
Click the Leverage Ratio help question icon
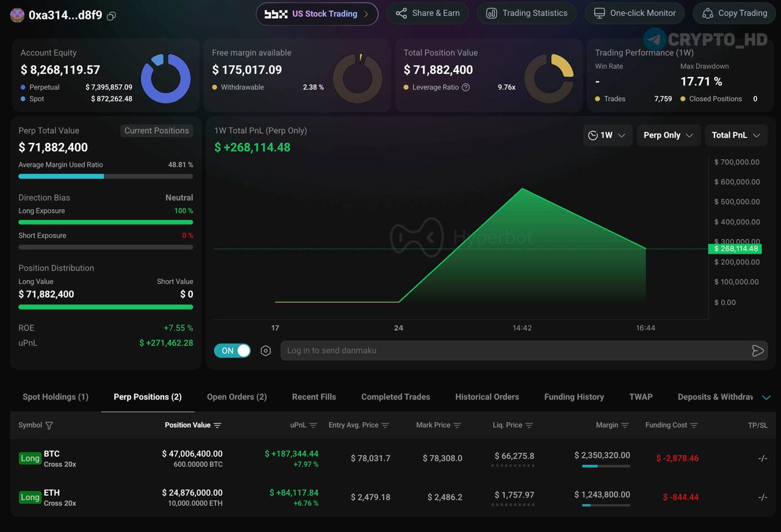[466, 87]
